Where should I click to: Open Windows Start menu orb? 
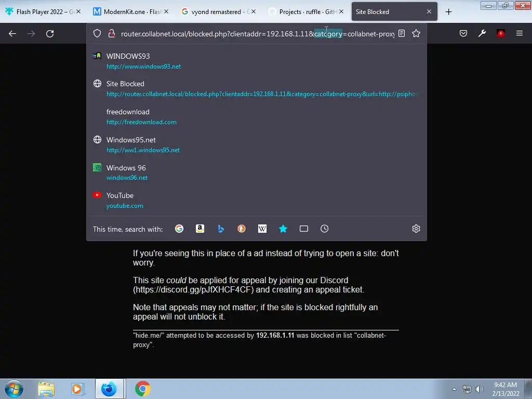coord(14,389)
